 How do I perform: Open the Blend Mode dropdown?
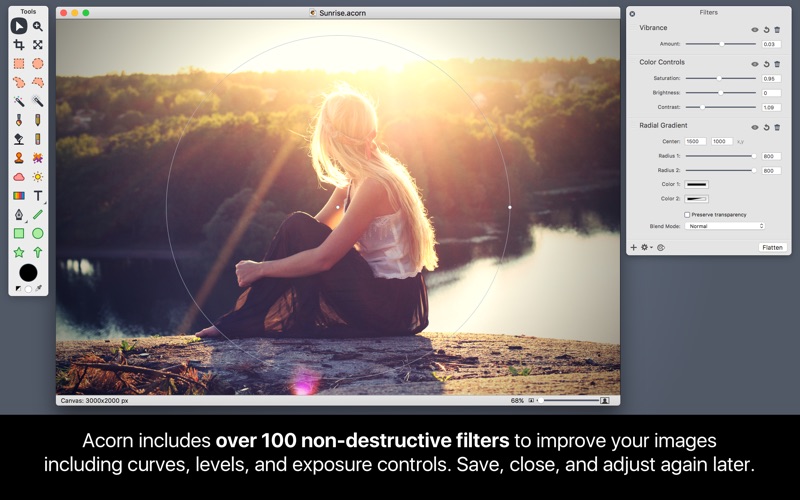(725, 226)
